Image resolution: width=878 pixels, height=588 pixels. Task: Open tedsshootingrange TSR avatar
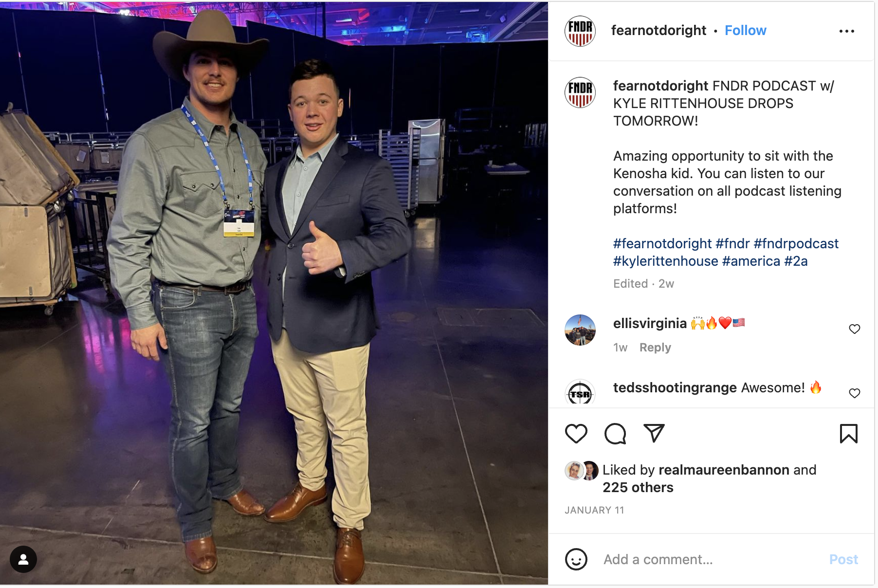580,392
